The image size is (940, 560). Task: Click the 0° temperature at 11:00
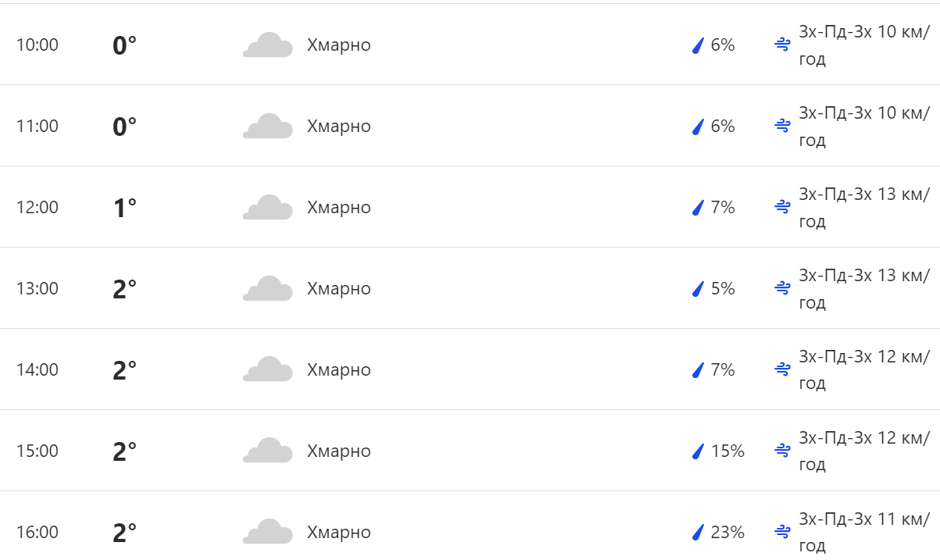coord(124,127)
